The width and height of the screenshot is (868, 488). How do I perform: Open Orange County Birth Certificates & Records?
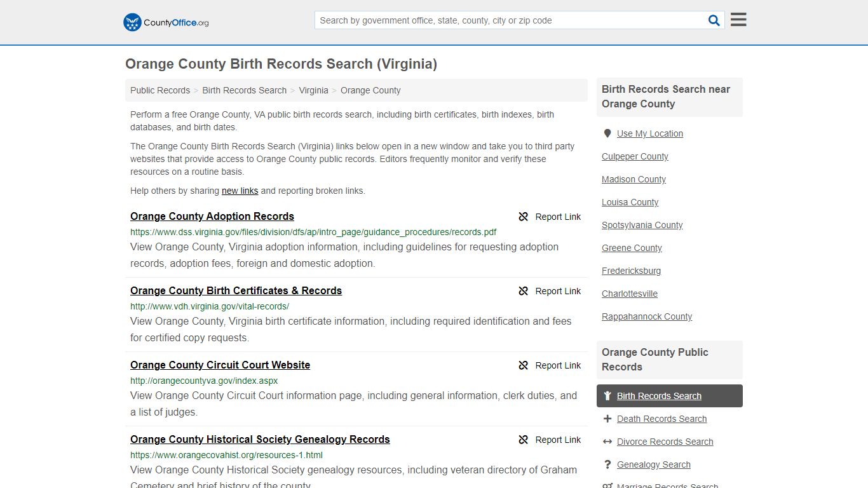236,290
